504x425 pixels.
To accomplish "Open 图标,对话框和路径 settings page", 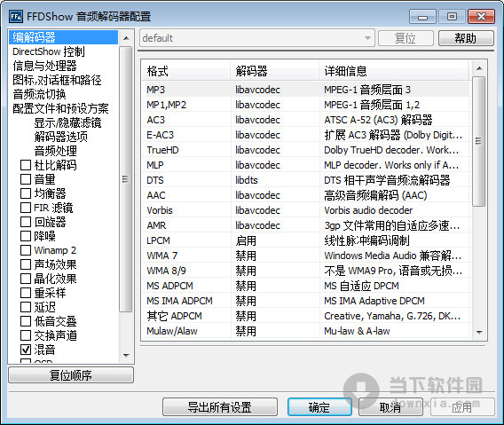I will click(57, 80).
